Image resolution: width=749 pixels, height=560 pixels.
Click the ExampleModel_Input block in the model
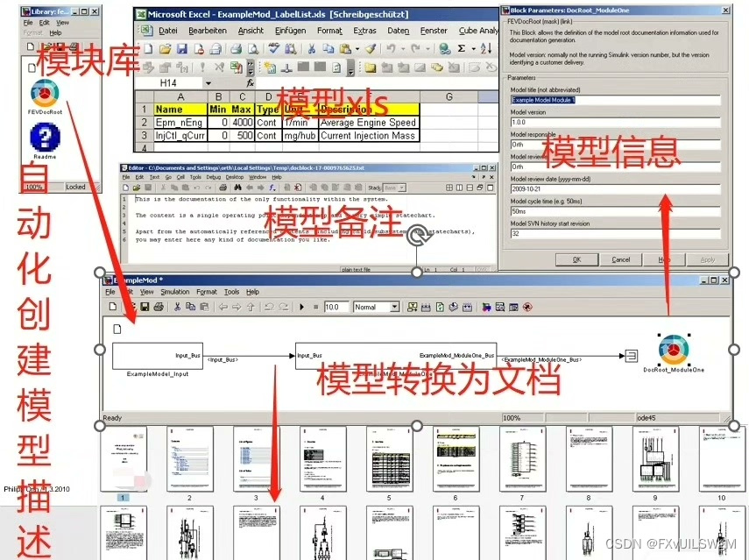tap(157, 356)
